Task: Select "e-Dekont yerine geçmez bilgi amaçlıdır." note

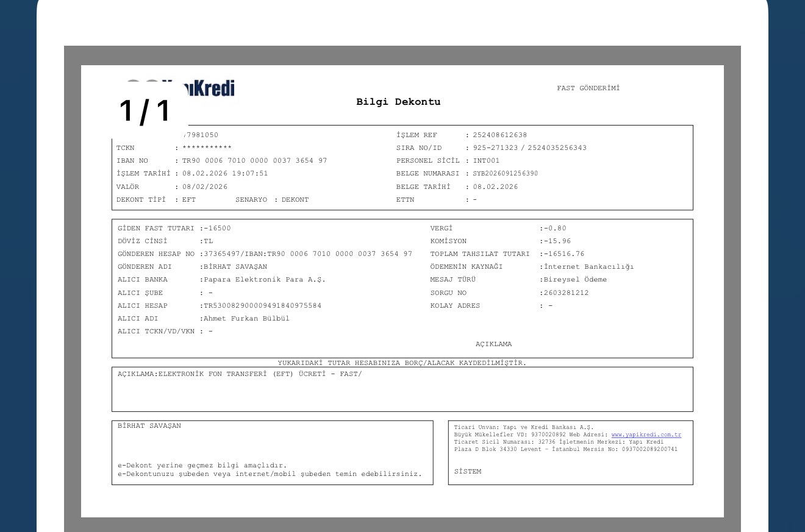Action: [202, 465]
